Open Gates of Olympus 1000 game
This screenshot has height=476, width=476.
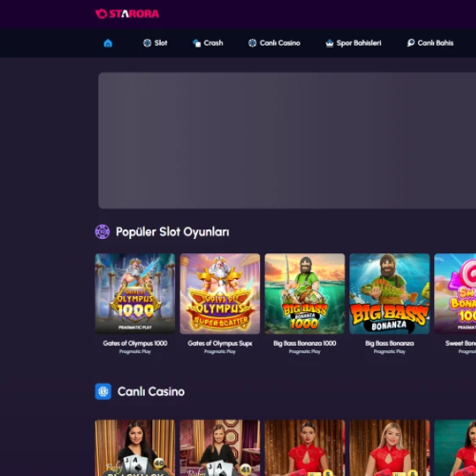point(135,293)
